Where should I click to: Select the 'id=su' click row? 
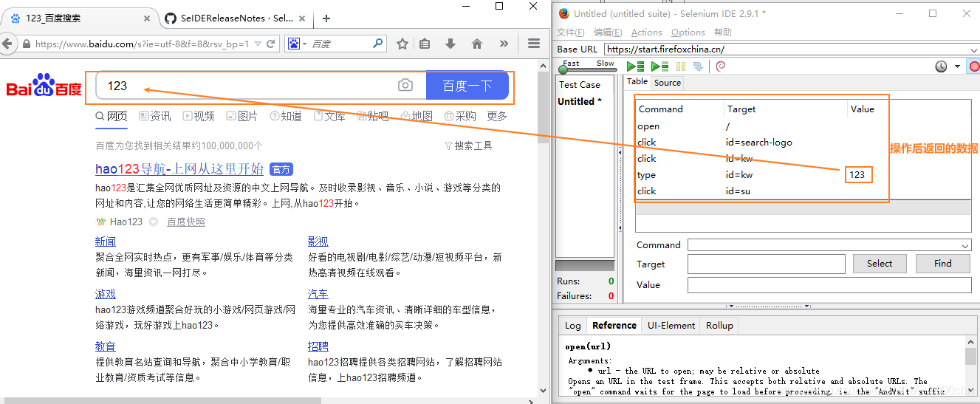tap(803, 191)
